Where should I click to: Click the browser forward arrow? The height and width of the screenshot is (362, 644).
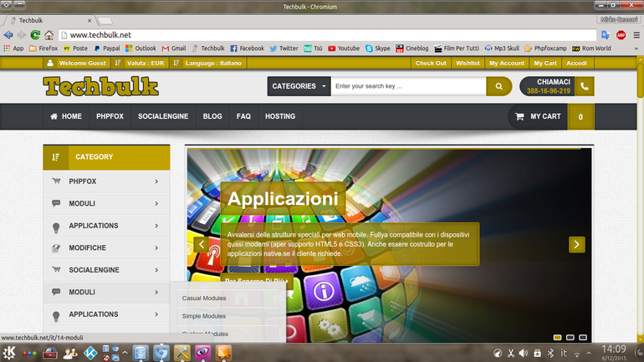pyautogui.click(x=22, y=35)
